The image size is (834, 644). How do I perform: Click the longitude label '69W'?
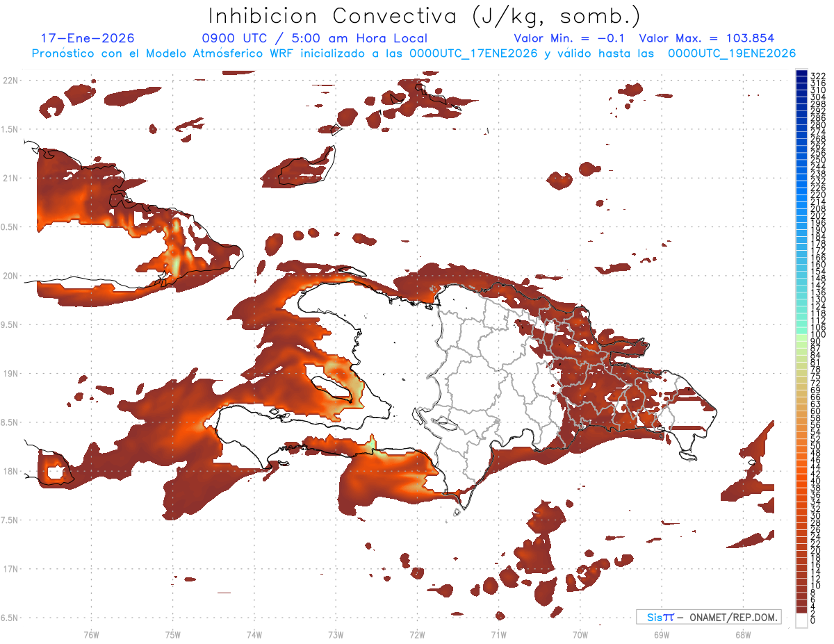pyautogui.click(x=661, y=634)
